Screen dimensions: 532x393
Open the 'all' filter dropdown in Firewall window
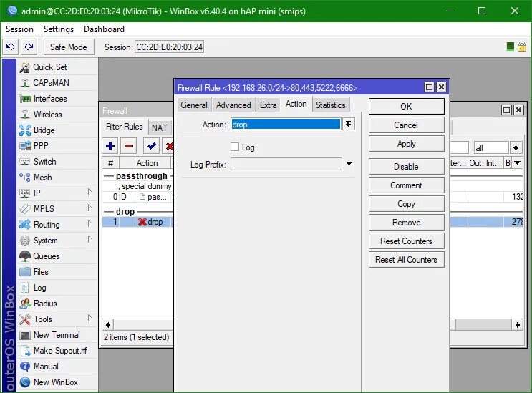(516, 147)
